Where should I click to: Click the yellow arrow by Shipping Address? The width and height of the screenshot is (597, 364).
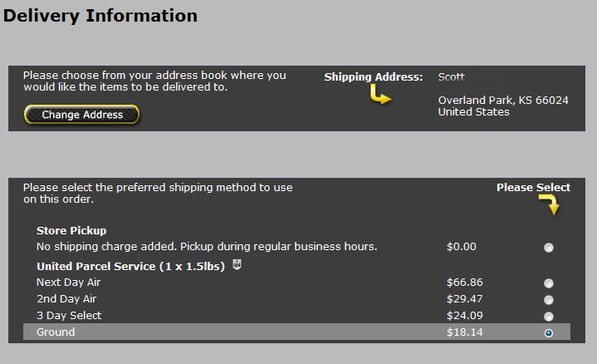tap(380, 96)
